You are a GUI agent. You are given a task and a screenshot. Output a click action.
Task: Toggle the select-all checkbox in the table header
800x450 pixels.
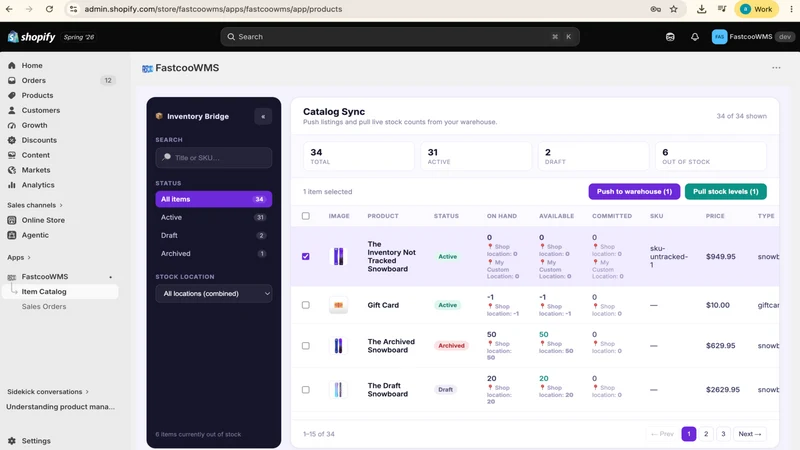306,216
